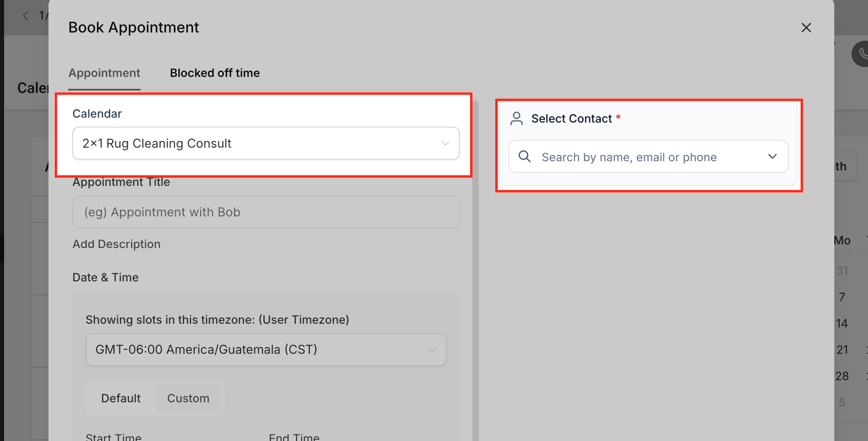Expand the contact search dropdown chevron
The height and width of the screenshot is (441, 868).
(x=772, y=157)
